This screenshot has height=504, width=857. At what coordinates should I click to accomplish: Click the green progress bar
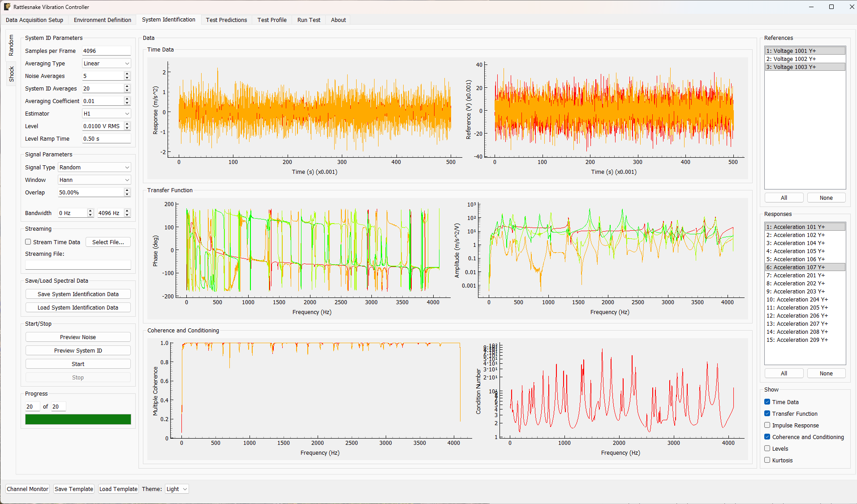tap(78, 419)
